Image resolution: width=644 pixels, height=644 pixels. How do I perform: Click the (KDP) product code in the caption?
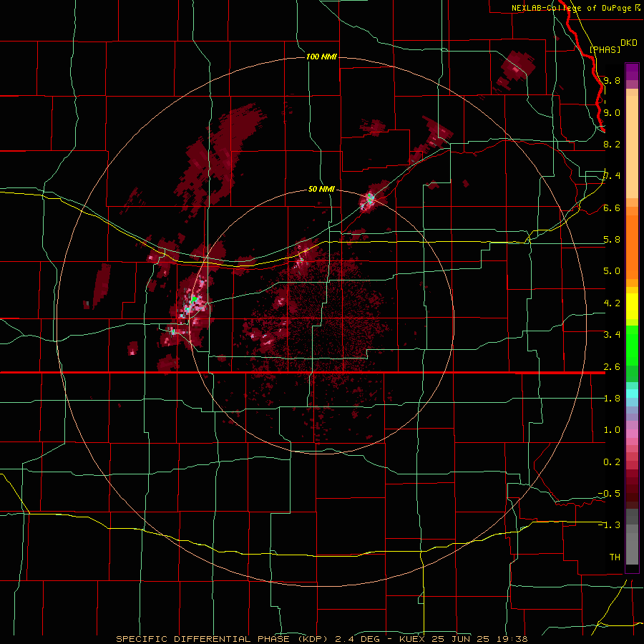click(311, 639)
